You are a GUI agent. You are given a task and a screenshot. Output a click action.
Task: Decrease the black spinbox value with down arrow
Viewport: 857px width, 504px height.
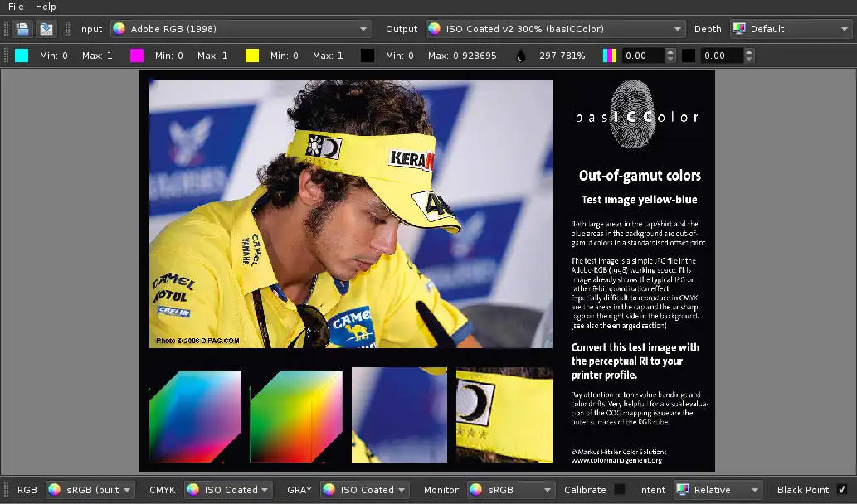pyautogui.click(x=749, y=59)
